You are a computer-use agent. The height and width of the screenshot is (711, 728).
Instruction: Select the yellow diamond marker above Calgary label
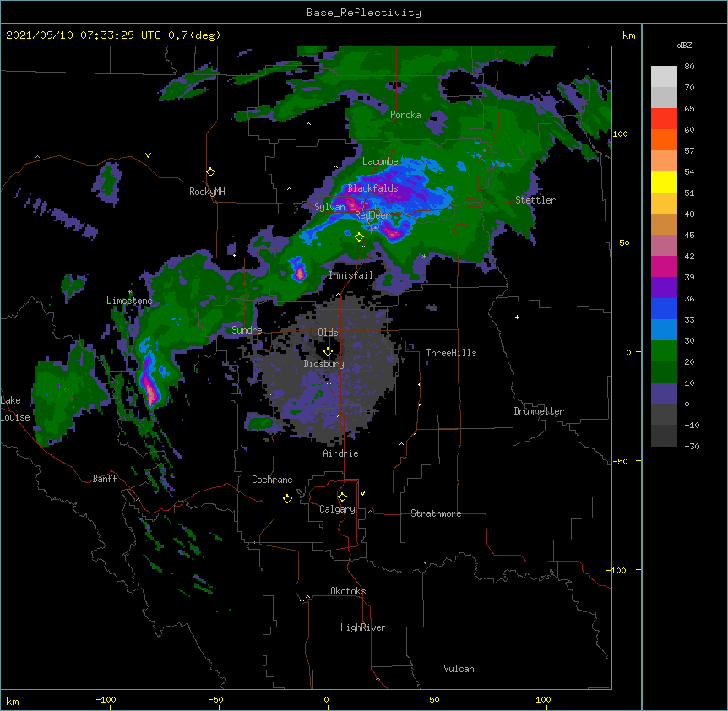[342, 497]
